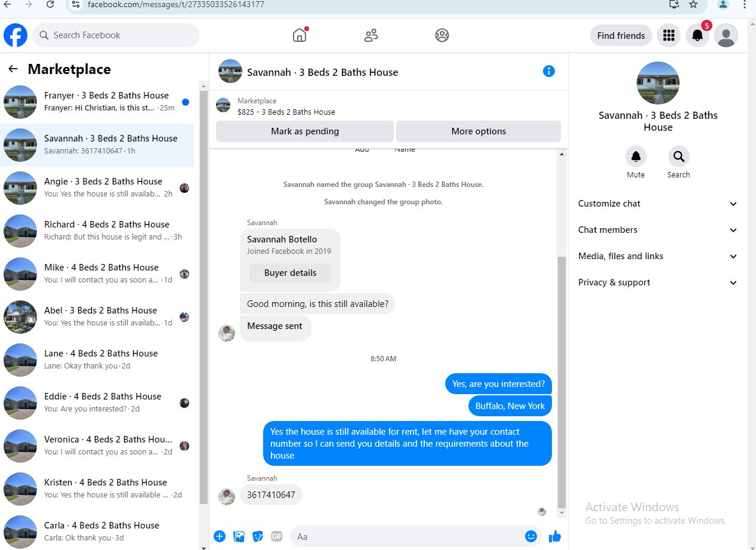The width and height of the screenshot is (756, 550).
Task: Open the Friends icon in top navigation
Action: point(371,35)
